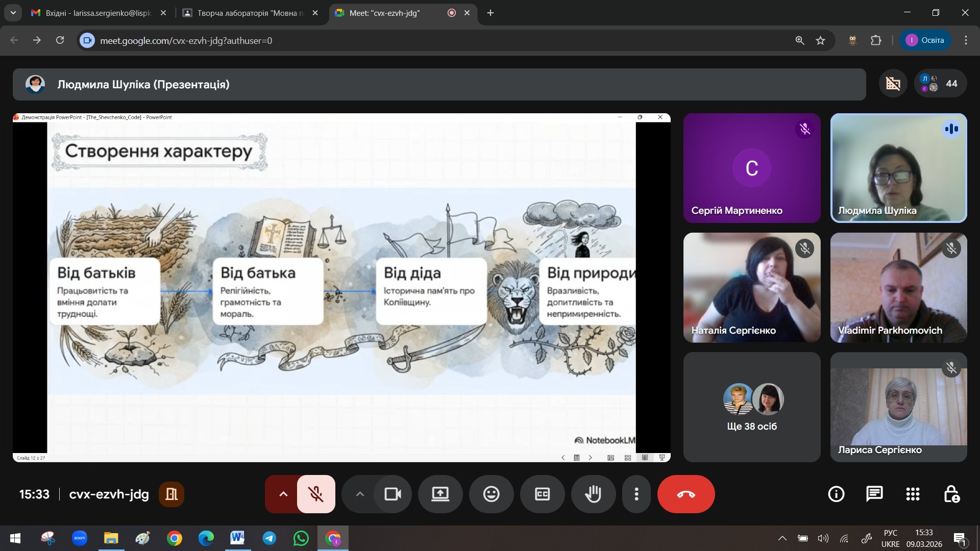The width and height of the screenshot is (980, 551).
Task: Open the activities grid icon
Action: pos(913,494)
